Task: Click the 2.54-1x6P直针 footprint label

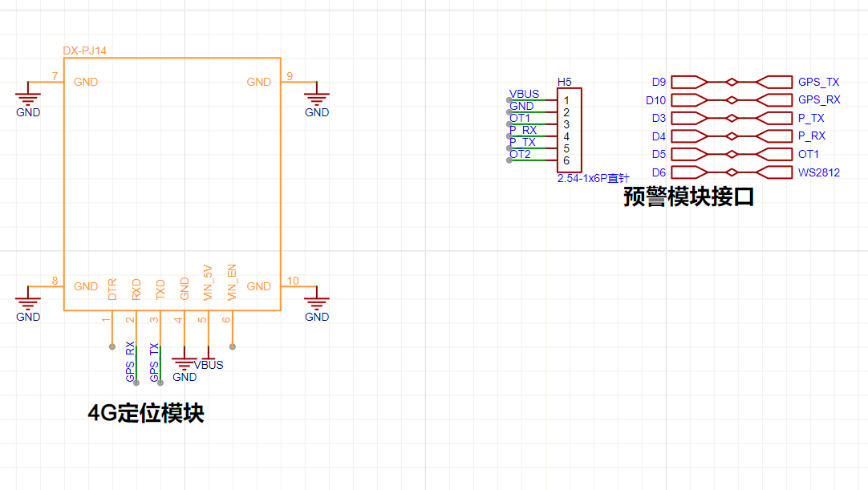Action: pos(593,178)
